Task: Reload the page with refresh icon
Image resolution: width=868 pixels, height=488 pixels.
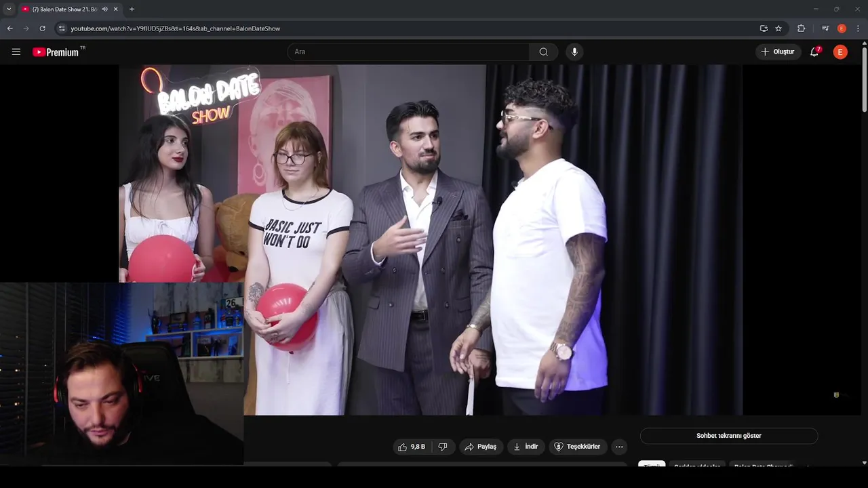Action: tap(42, 28)
